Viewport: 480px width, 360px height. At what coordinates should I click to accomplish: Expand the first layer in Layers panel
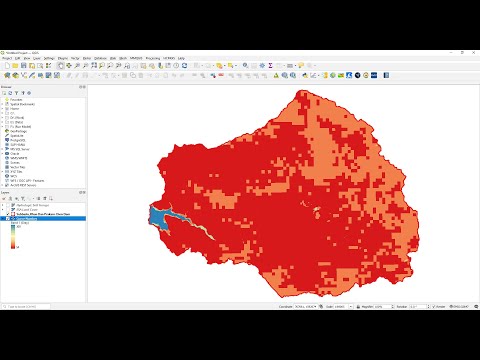coord(3,205)
